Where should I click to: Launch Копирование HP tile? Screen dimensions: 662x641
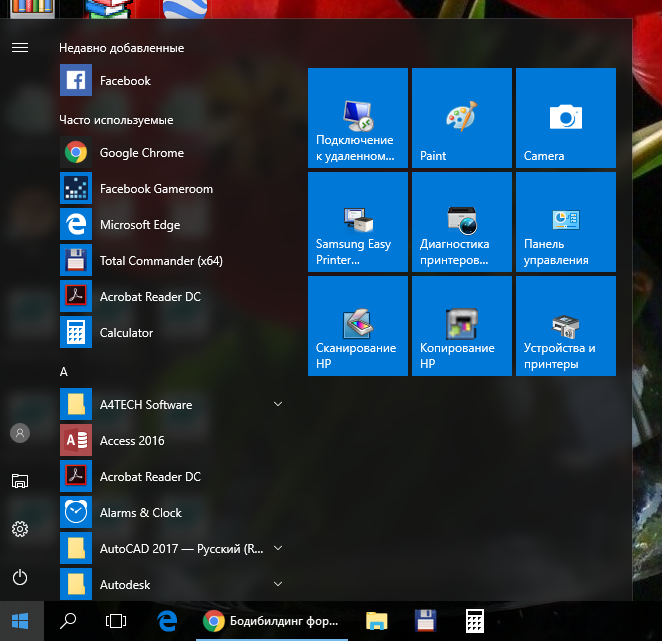(x=461, y=326)
